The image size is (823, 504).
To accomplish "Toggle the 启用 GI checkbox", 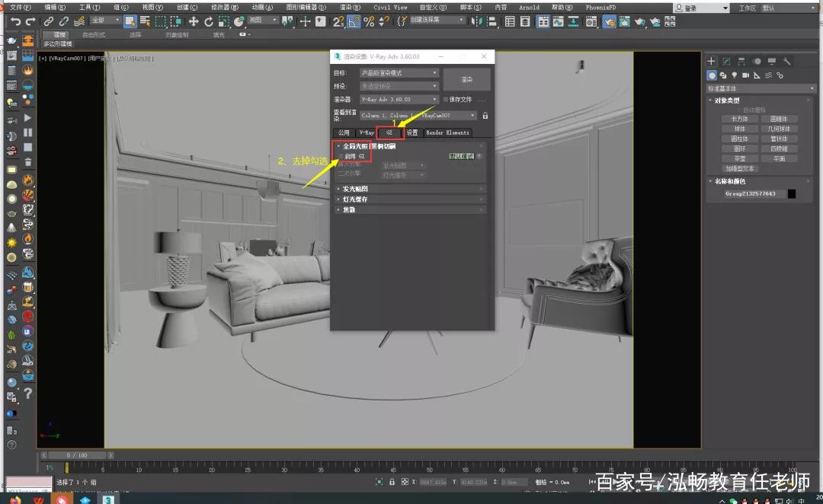I will pyautogui.click(x=341, y=157).
